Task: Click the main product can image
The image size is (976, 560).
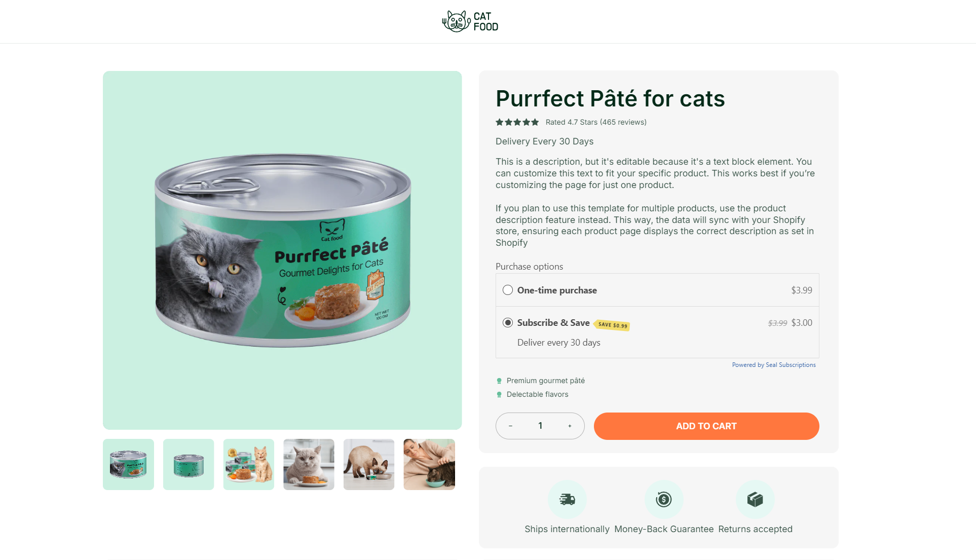Action: coord(282,250)
